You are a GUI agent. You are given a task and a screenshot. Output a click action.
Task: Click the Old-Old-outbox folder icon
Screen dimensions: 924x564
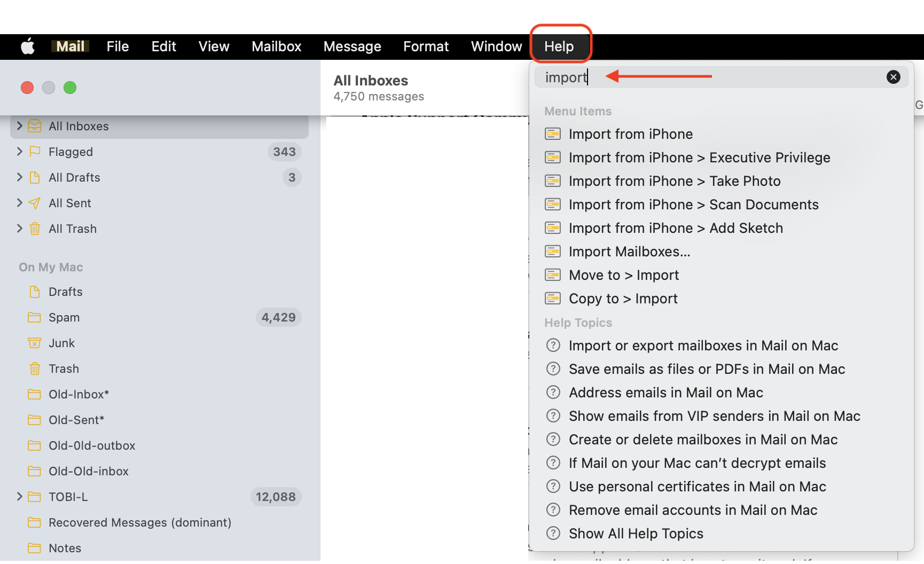35,445
